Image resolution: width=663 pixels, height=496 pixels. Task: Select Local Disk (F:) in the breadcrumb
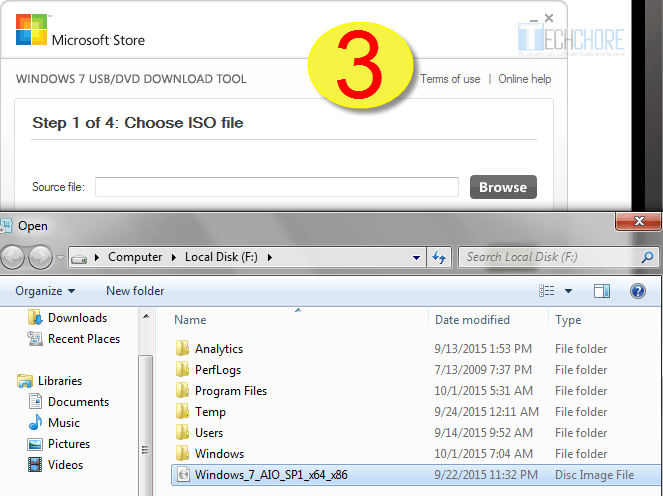[221, 257]
